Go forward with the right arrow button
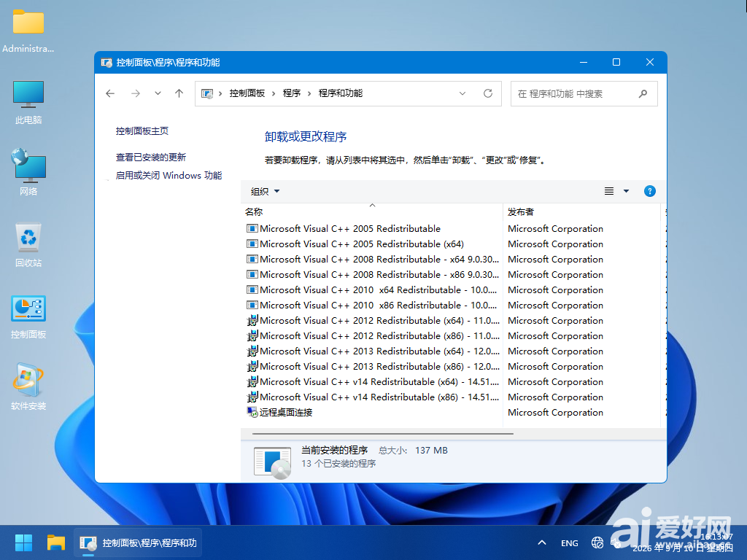The width and height of the screenshot is (747, 560). tap(136, 93)
